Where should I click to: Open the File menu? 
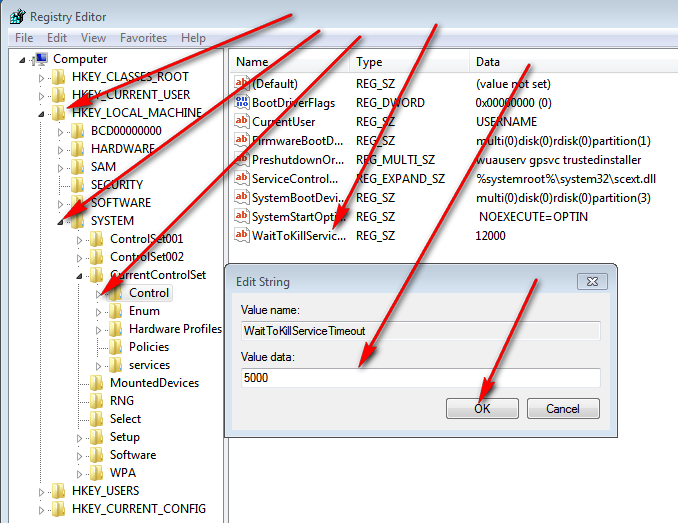pos(24,38)
